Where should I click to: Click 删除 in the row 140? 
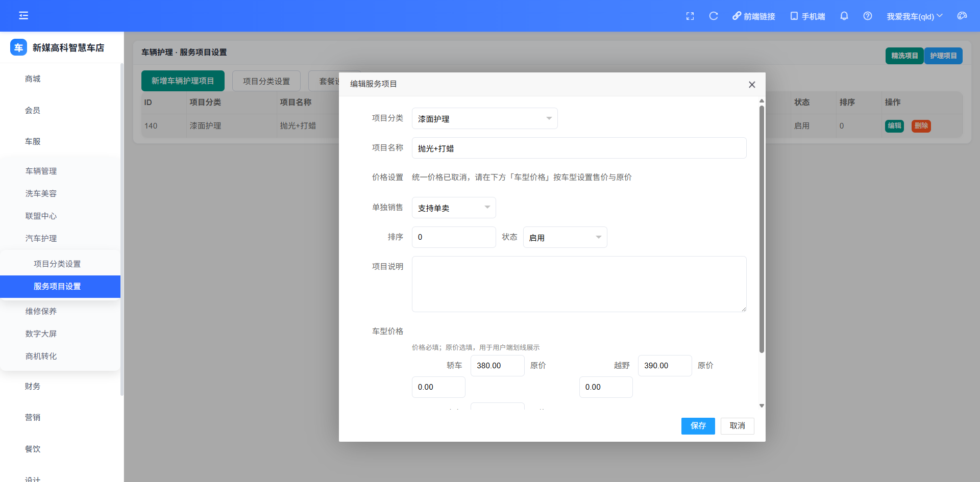click(x=921, y=126)
